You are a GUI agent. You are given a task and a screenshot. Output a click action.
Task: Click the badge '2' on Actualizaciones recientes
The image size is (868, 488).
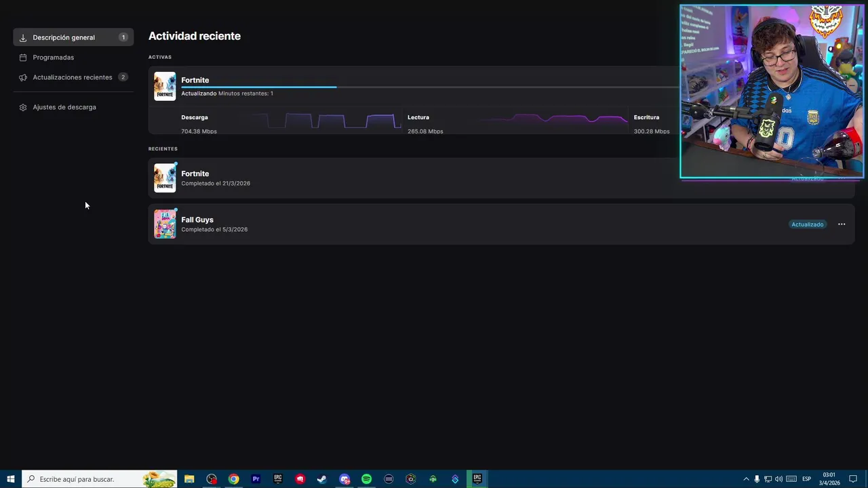tap(123, 77)
